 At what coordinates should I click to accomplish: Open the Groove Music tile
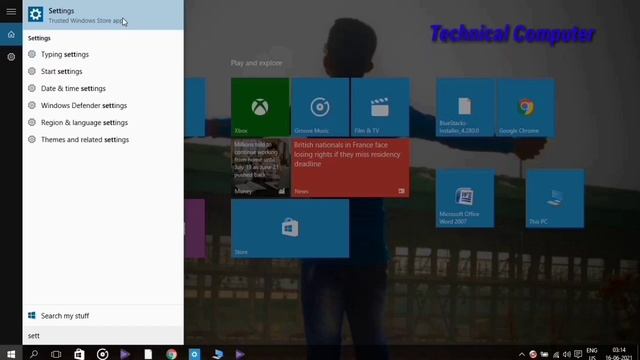point(320,107)
